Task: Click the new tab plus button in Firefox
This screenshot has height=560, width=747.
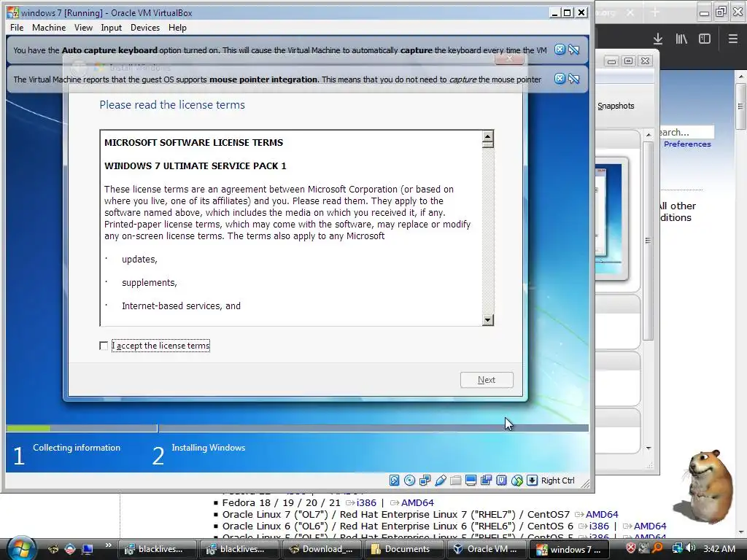Action: pyautogui.click(x=655, y=12)
